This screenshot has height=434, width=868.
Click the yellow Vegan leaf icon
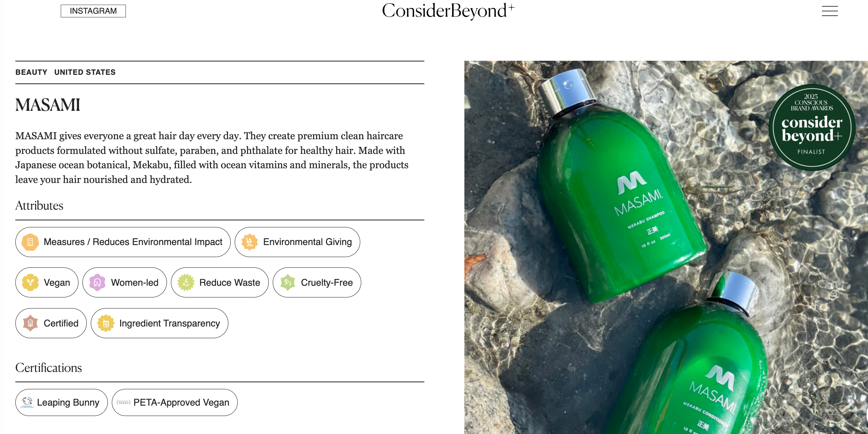click(30, 282)
